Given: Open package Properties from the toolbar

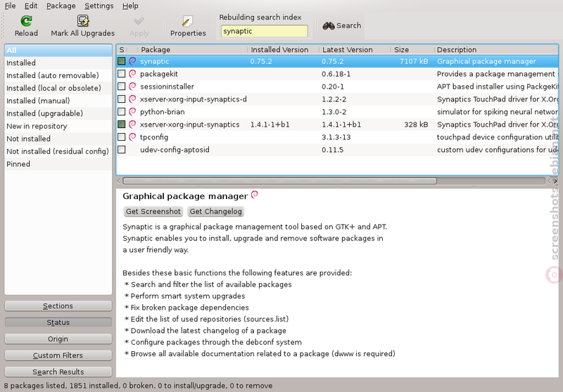Looking at the screenshot, I should 188,26.
